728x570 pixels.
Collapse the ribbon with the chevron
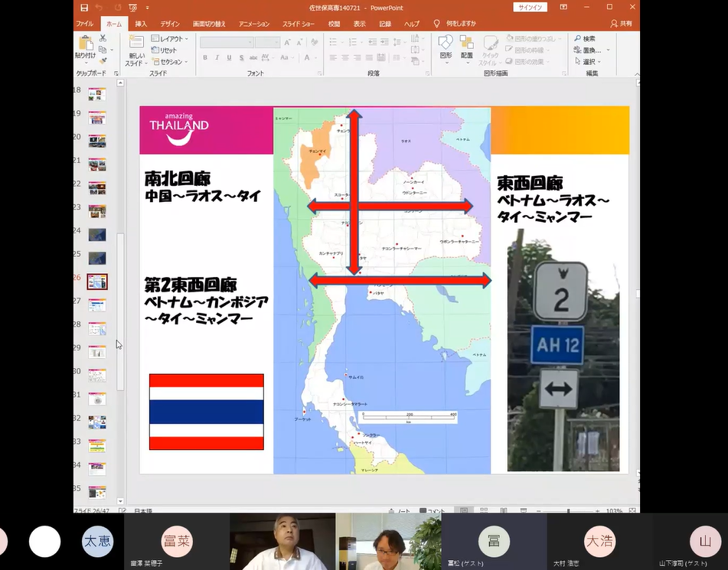click(x=637, y=73)
